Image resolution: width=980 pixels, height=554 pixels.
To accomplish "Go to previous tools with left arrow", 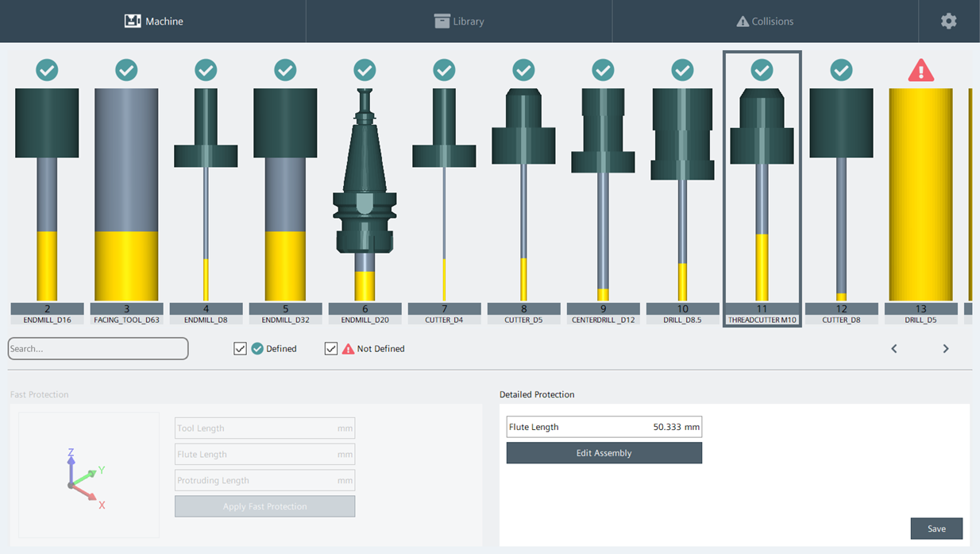I will (x=894, y=348).
